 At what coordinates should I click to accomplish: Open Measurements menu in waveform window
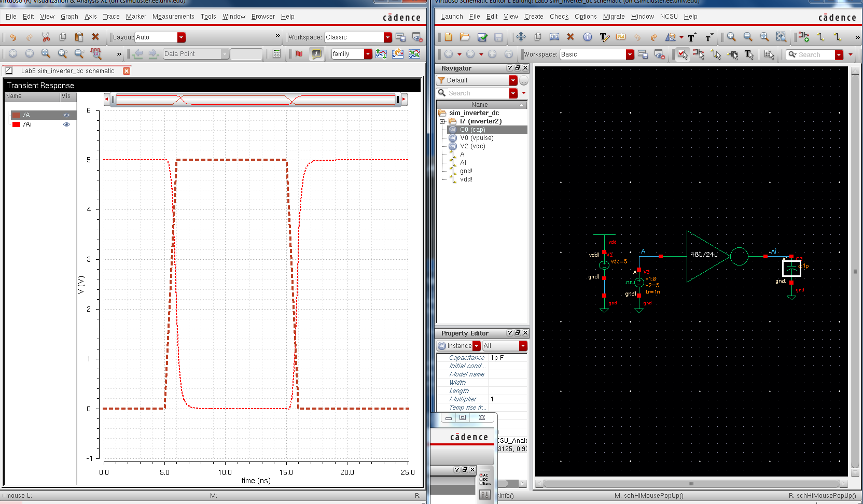tap(173, 17)
